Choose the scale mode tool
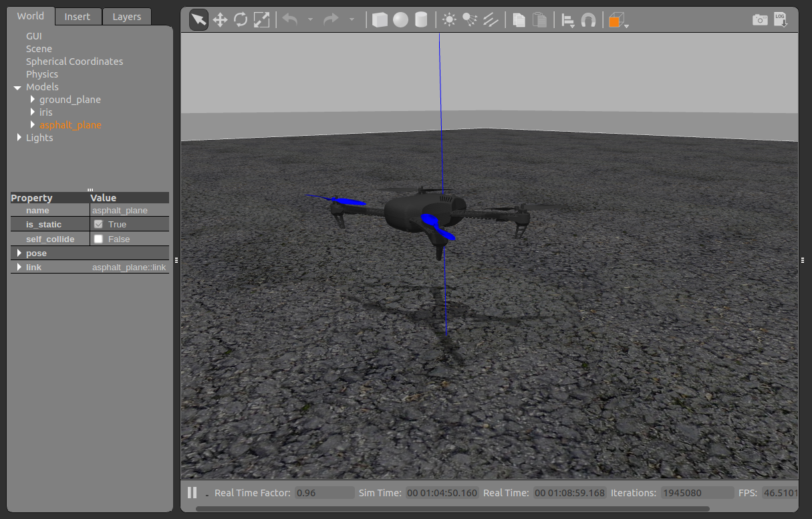The height and width of the screenshot is (519, 812). 261,20
